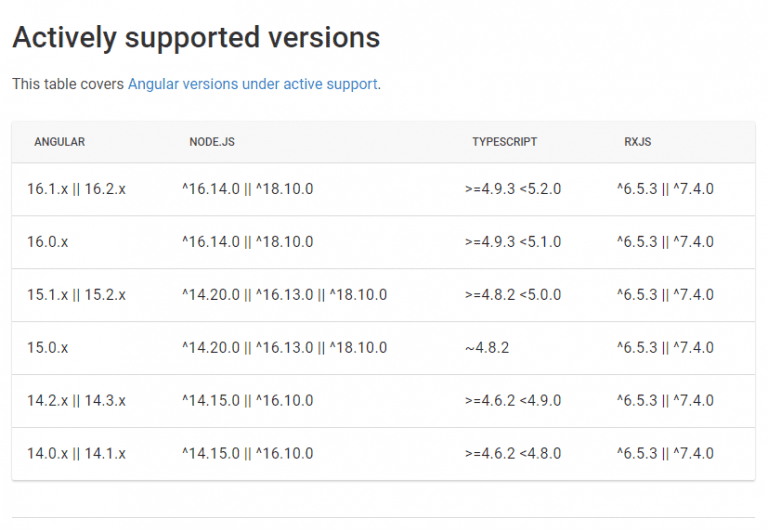Click the TypeScript >=4.9.3 <5.1.0 cell

click(x=513, y=242)
